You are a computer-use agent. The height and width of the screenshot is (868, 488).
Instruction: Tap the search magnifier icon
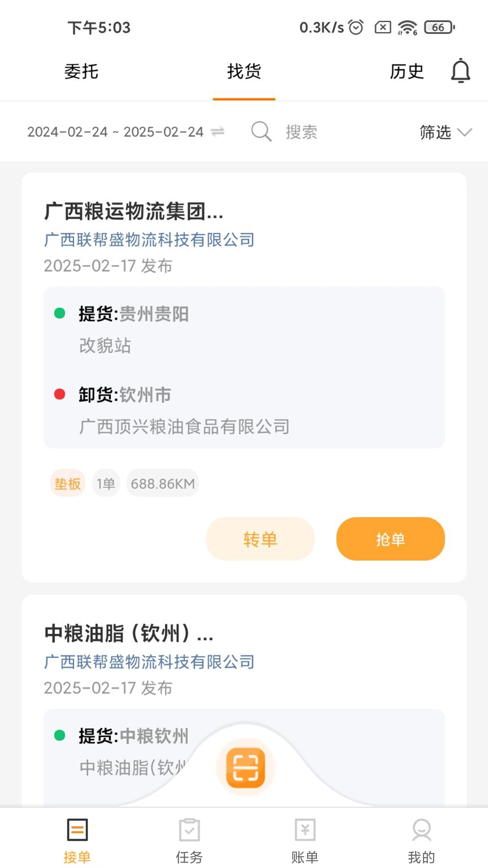click(x=261, y=132)
